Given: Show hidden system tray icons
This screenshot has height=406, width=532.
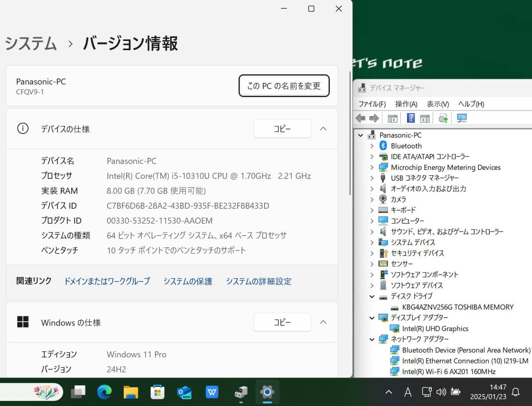Looking at the screenshot, I should (x=389, y=392).
